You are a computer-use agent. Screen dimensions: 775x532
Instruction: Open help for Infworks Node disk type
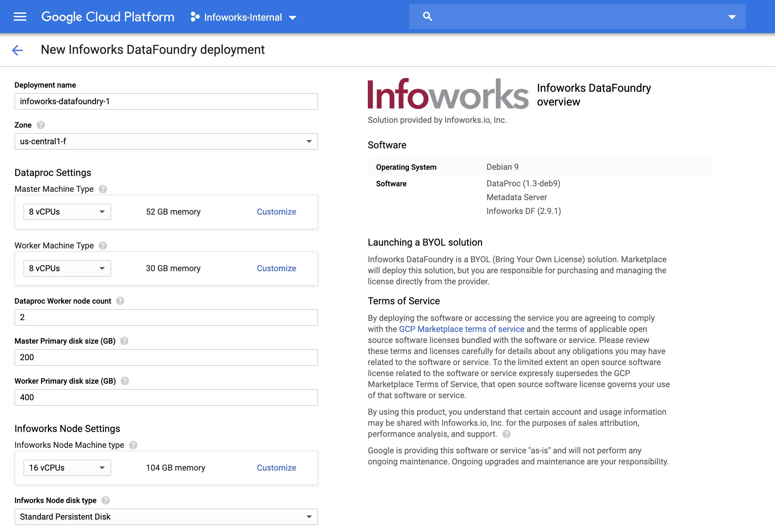tap(106, 500)
